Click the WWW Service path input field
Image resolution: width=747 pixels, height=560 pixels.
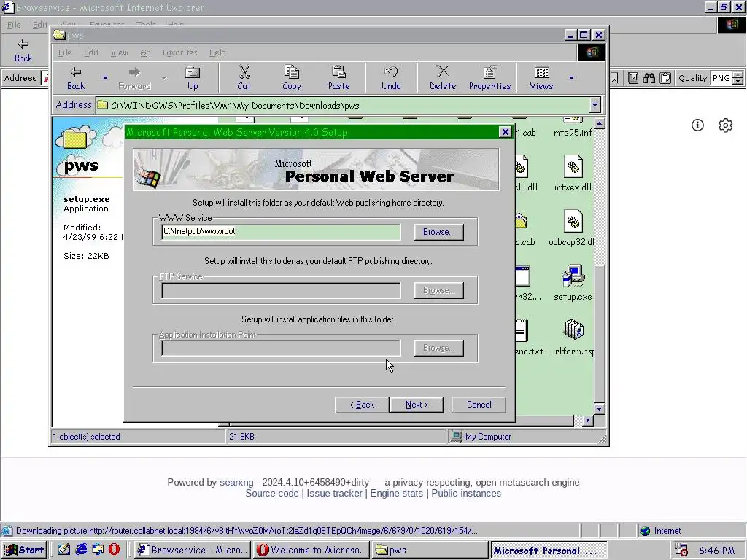pos(281,232)
